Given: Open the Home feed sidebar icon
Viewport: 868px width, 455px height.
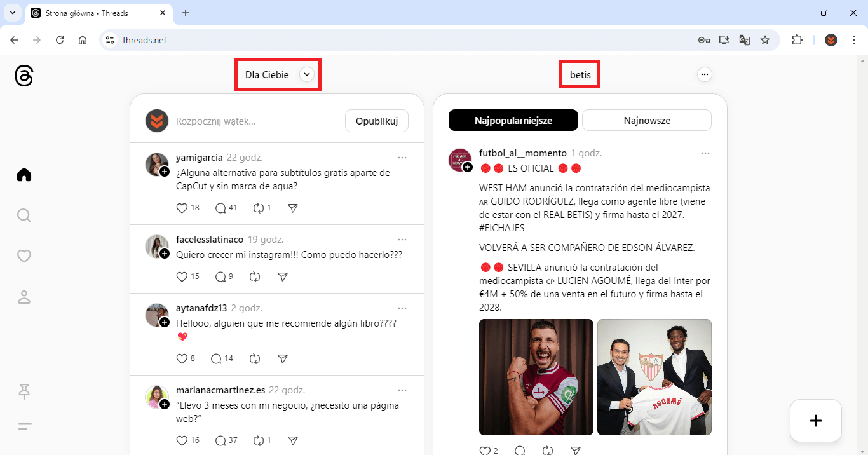Looking at the screenshot, I should click(x=24, y=175).
